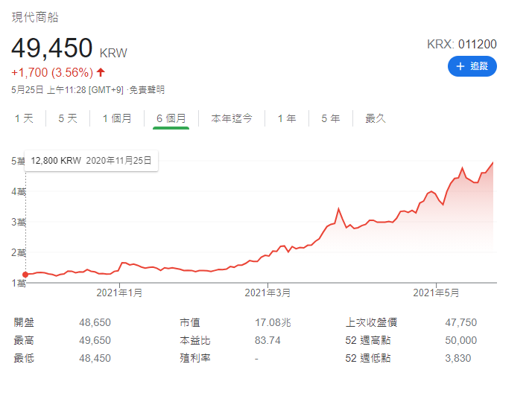Switch to the 最久 tab
The width and height of the screenshot is (532, 393).
(x=376, y=118)
